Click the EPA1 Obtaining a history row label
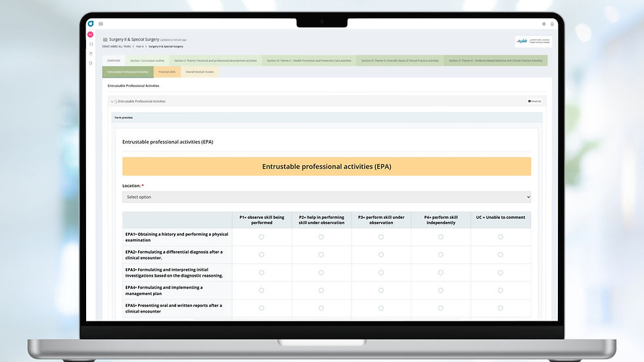Viewport: 644px width, 362px height. click(x=177, y=237)
